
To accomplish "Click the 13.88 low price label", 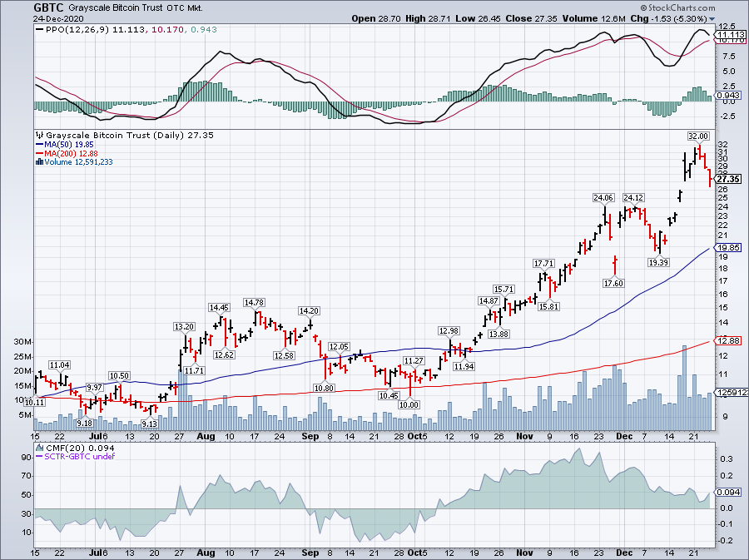I will (499, 335).
